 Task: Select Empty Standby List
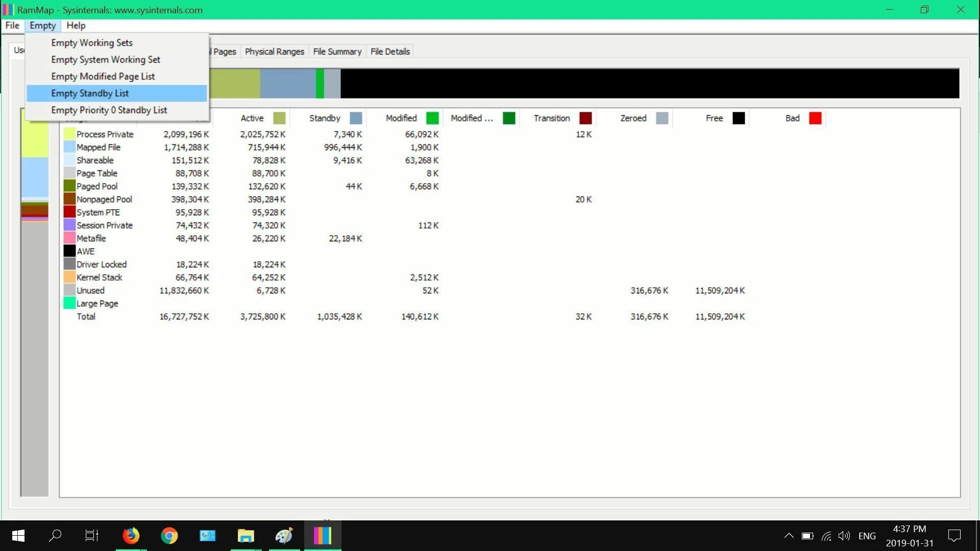(x=90, y=93)
